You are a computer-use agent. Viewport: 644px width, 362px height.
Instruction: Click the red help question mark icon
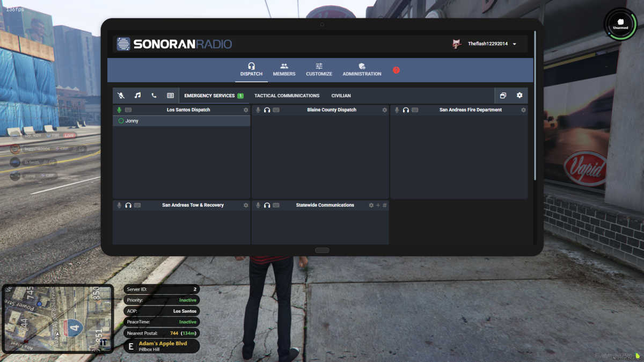click(x=396, y=70)
